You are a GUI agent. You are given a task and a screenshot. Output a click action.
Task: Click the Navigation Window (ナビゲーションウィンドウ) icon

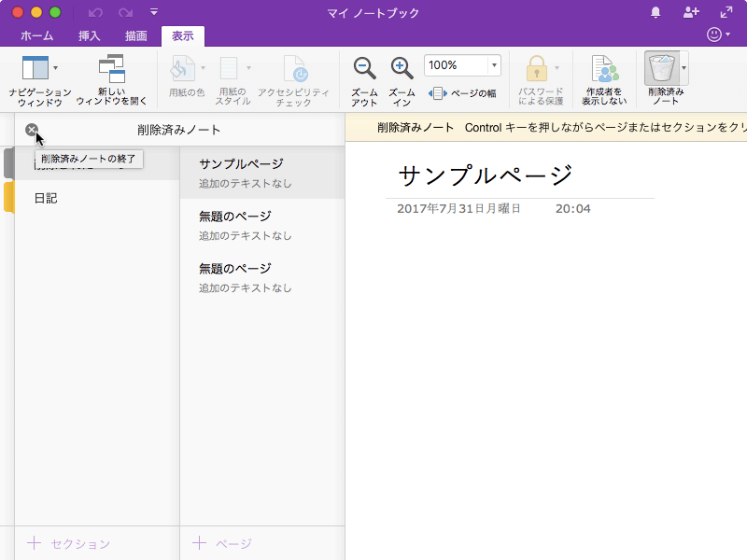tap(35, 69)
